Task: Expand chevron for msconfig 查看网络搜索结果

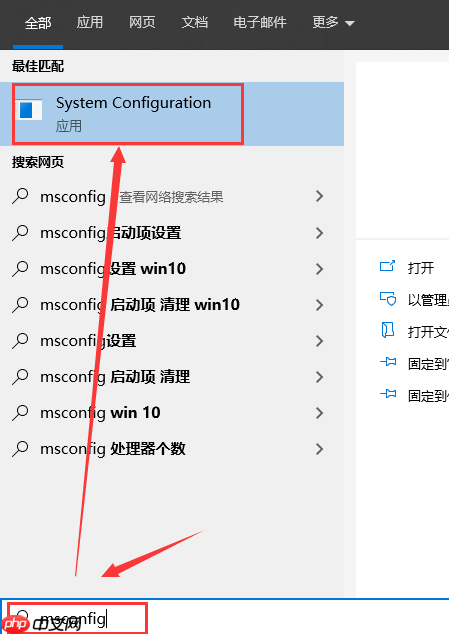Action: point(320,197)
